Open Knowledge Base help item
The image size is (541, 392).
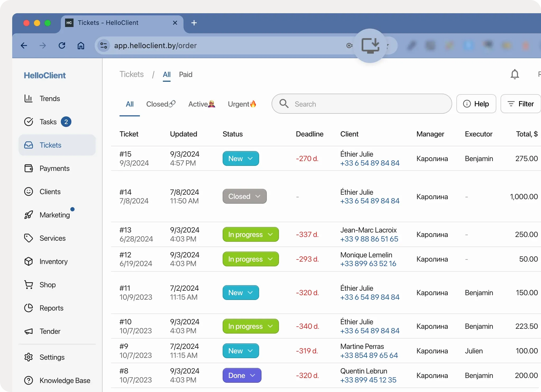pos(65,381)
